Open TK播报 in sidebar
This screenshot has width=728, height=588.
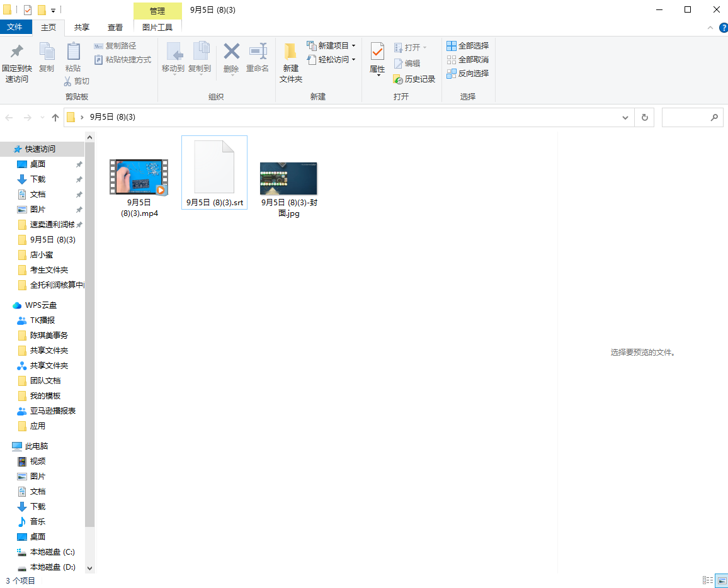pos(42,320)
